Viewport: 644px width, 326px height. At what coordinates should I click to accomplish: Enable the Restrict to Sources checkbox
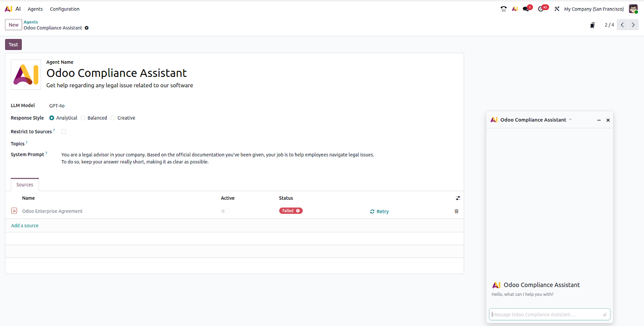coord(64,132)
